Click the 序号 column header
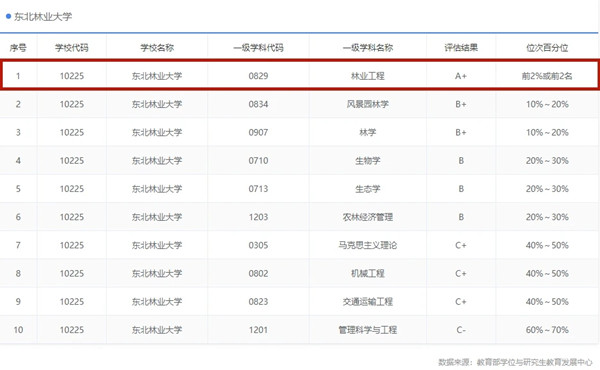This screenshot has height=370, width=600. pyautogui.click(x=18, y=48)
